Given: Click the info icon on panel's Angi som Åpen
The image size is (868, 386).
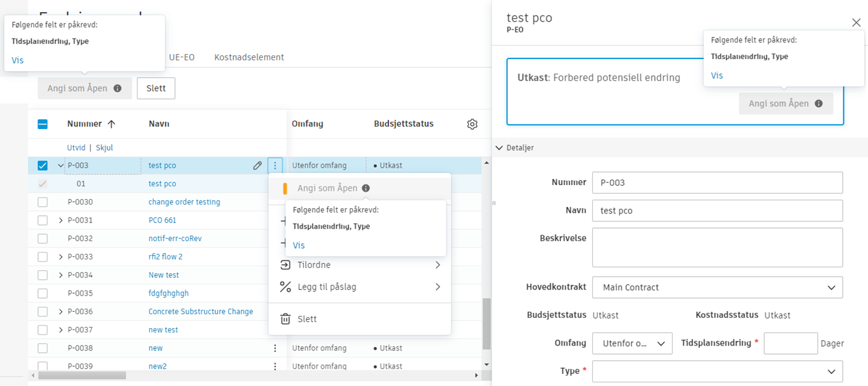Looking at the screenshot, I should [819, 104].
